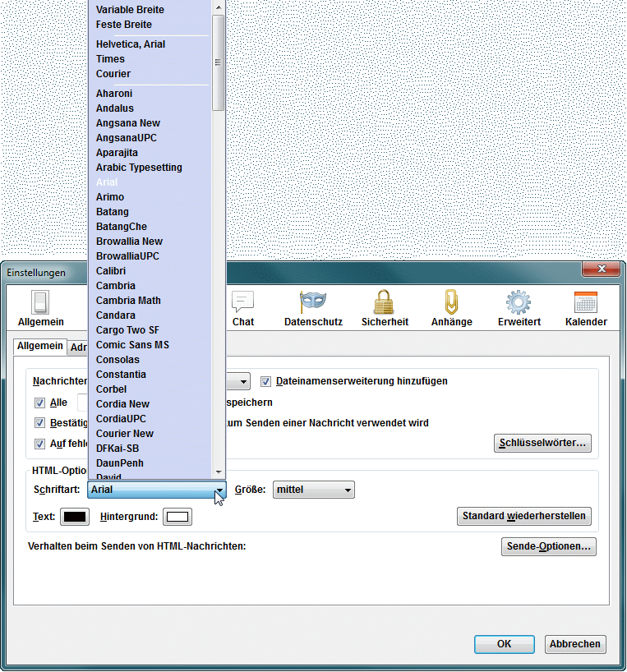This screenshot has width=627, height=672.
Task: Choose Arabic Typesetting font
Action: (150, 167)
